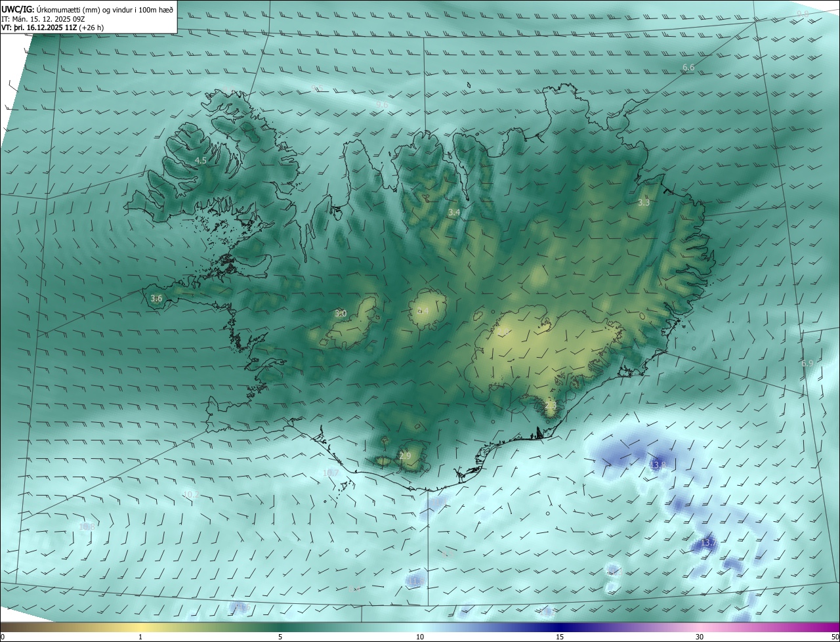Click the 9.6 value label on the map

coord(382,104)
